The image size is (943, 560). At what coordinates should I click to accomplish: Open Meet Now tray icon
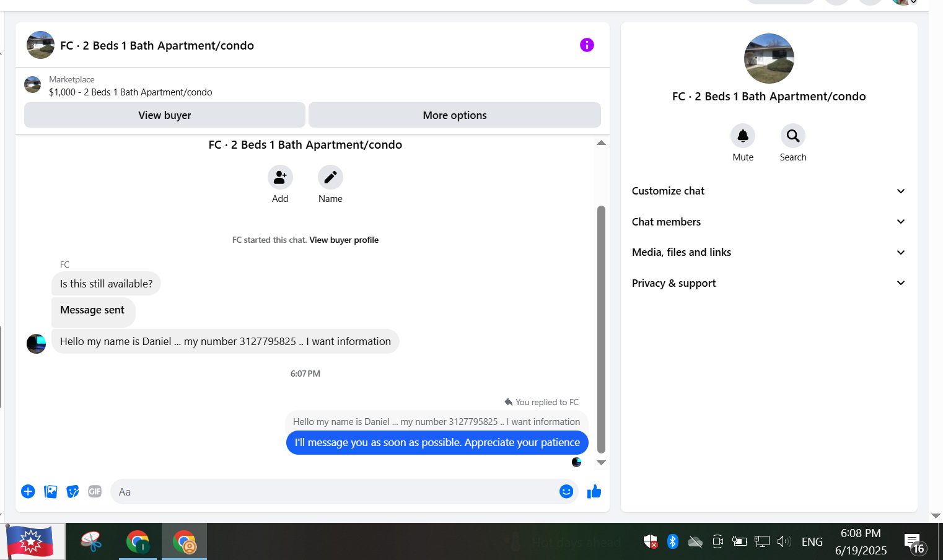(717, 541)
